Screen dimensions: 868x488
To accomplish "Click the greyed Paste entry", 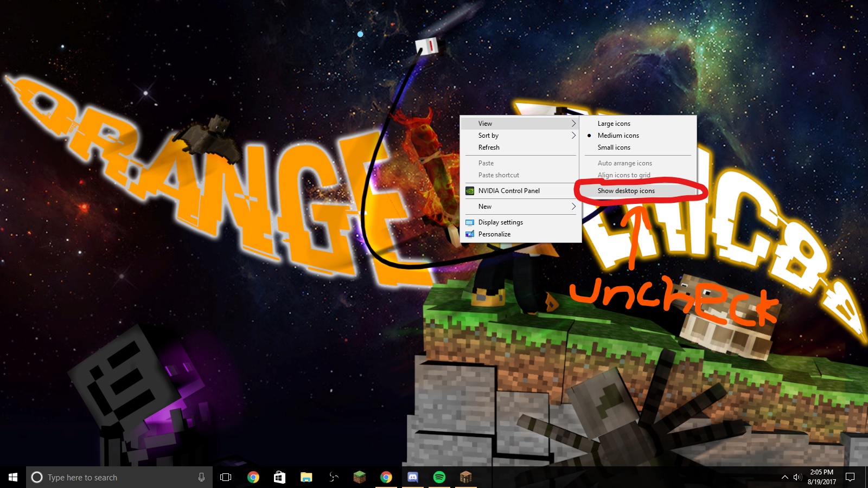I will (520, 163).
